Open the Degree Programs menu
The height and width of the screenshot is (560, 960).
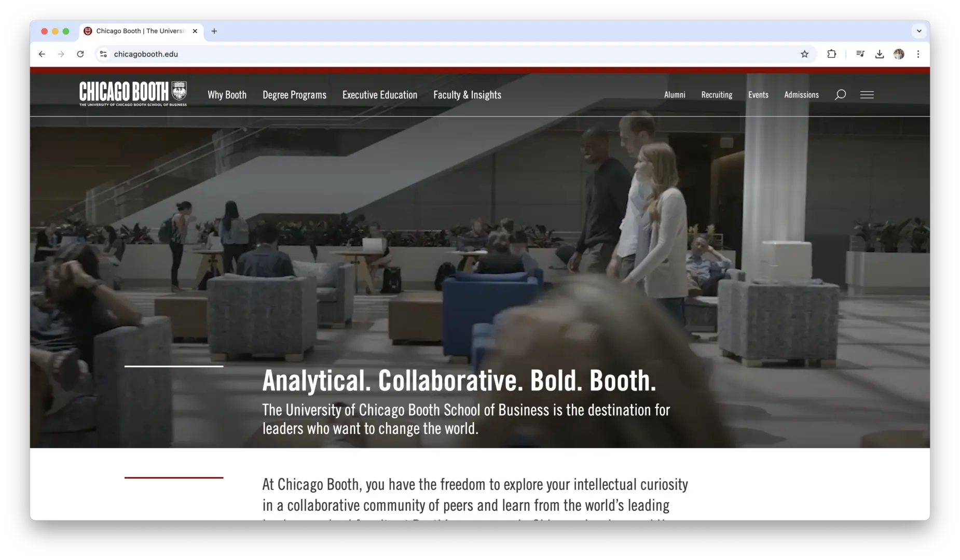coord(294,95)
